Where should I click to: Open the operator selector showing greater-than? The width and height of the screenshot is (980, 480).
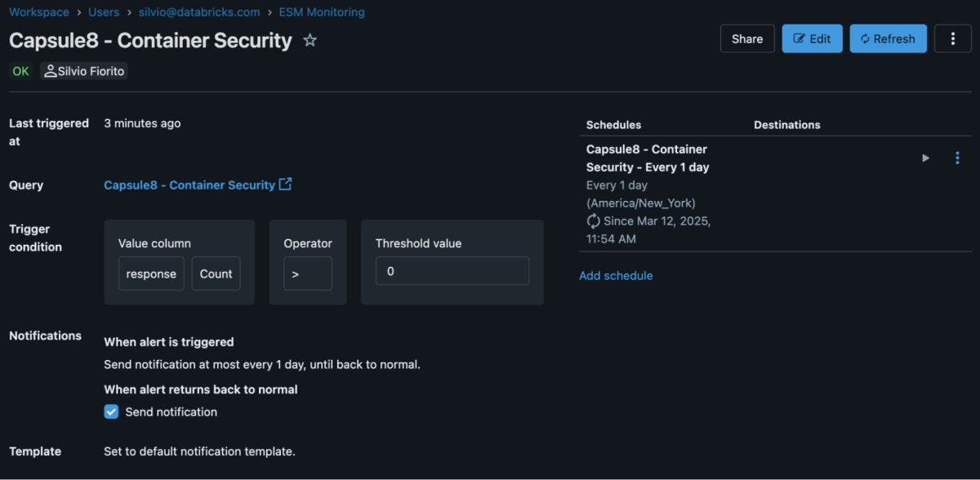pos(308,273)
